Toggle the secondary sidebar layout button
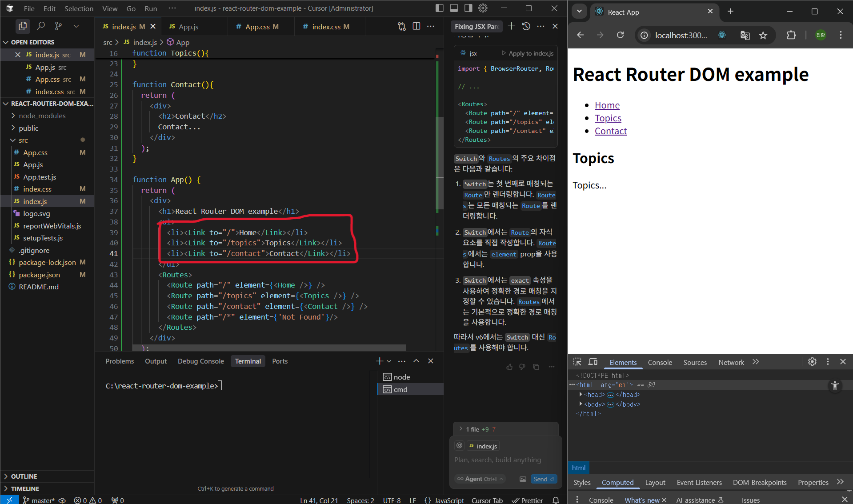 point(469,8)
